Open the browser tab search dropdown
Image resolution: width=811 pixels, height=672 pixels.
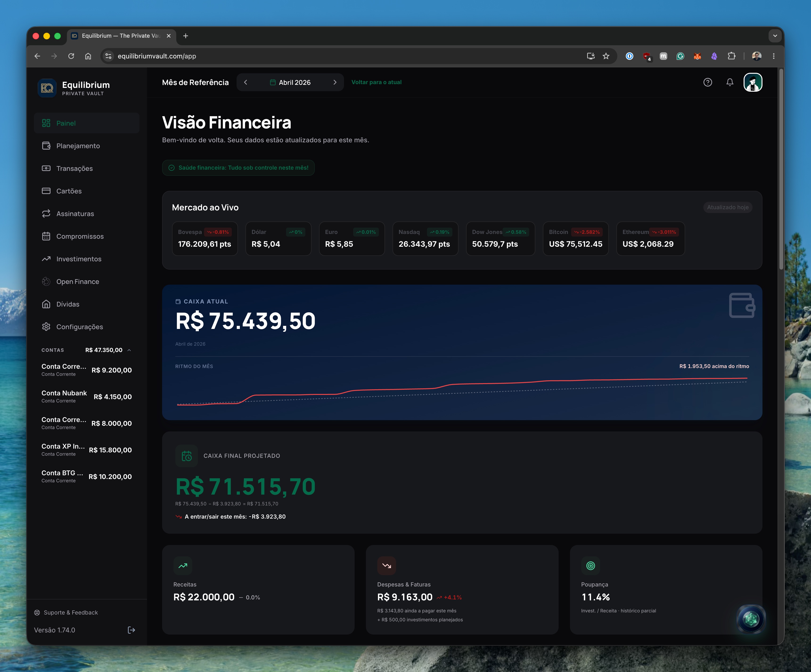(775, 36)
